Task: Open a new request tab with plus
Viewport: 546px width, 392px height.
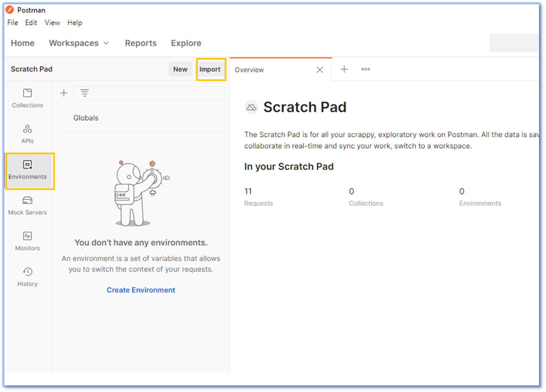Action: tap(344, 69)
